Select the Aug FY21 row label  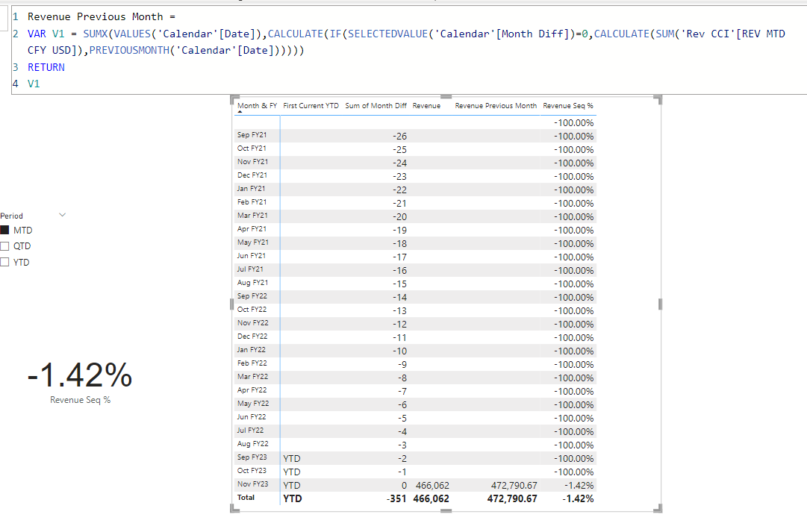click(x=252, y=282)
